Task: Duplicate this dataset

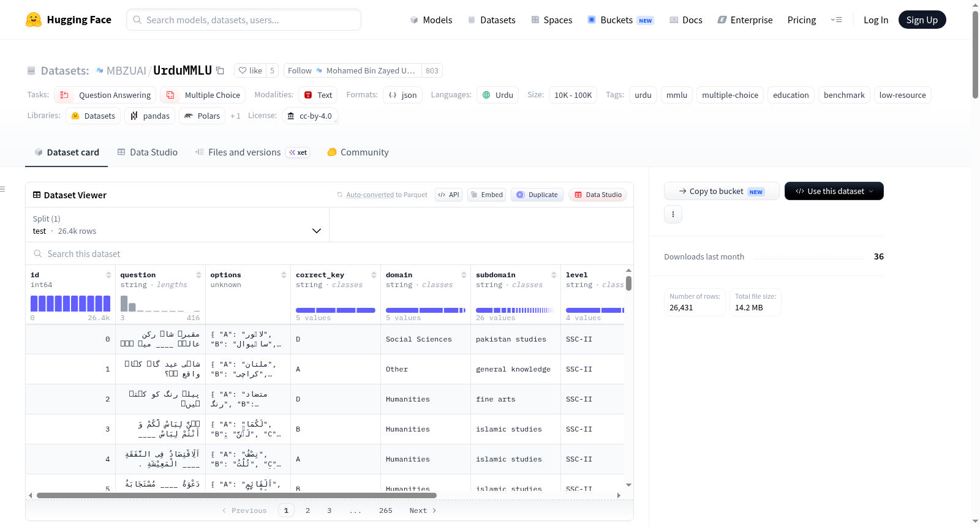Action: pyautogui.click(x=537, y=195)
